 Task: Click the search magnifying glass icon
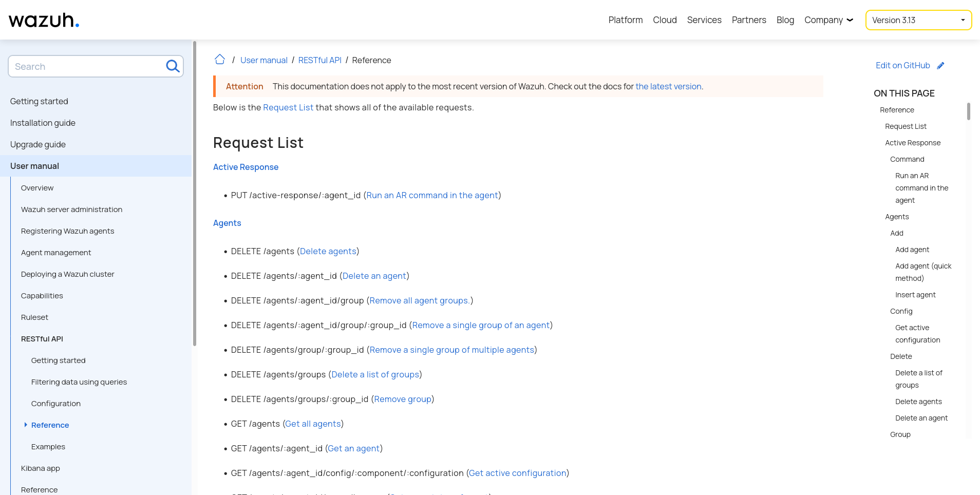172,66
